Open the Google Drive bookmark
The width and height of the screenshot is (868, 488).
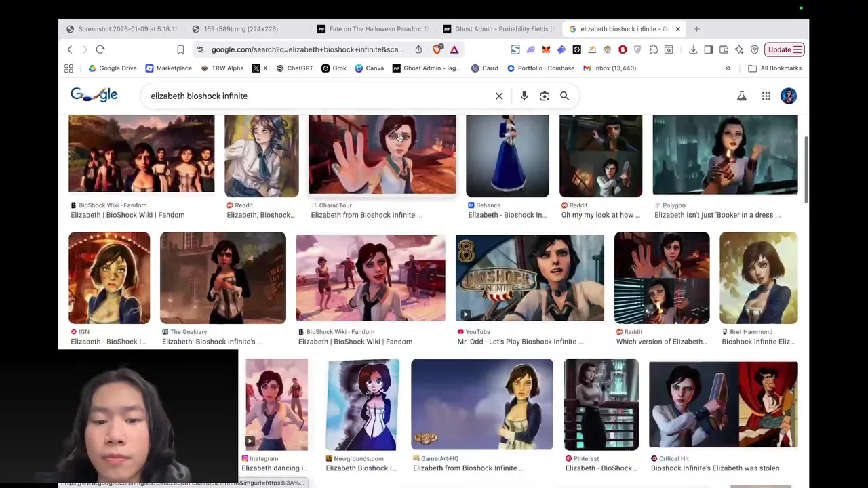pos(113,68)
